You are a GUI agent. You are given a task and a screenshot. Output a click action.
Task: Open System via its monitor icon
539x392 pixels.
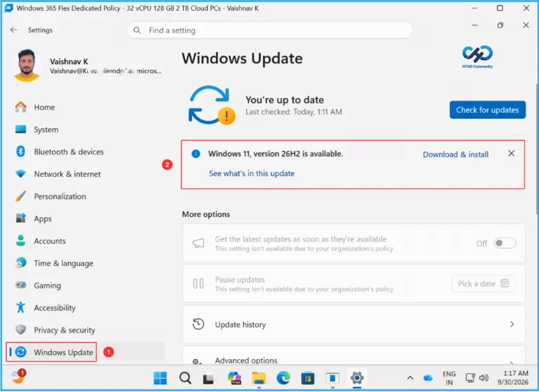21,129
